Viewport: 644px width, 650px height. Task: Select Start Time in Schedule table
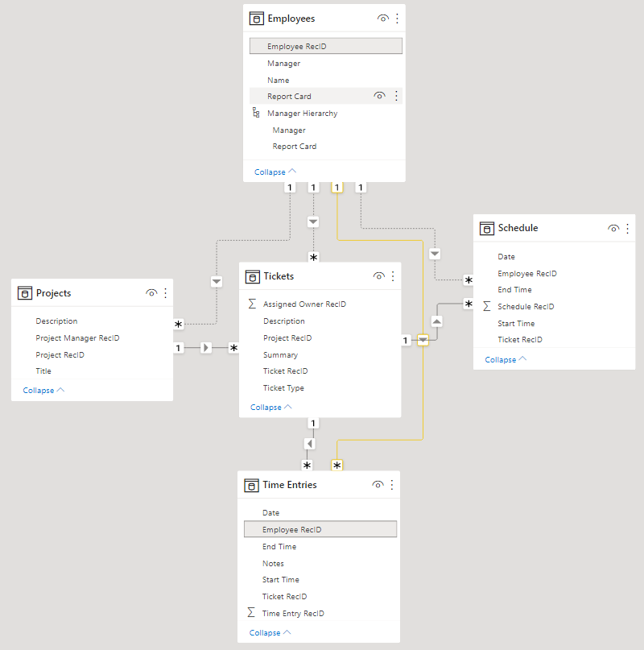[x=516, y=323]
